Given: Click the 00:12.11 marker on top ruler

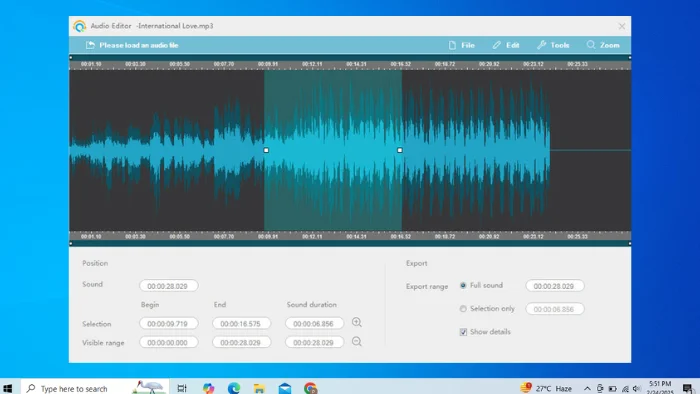Looking at the screenshot, I should point(312,64).
